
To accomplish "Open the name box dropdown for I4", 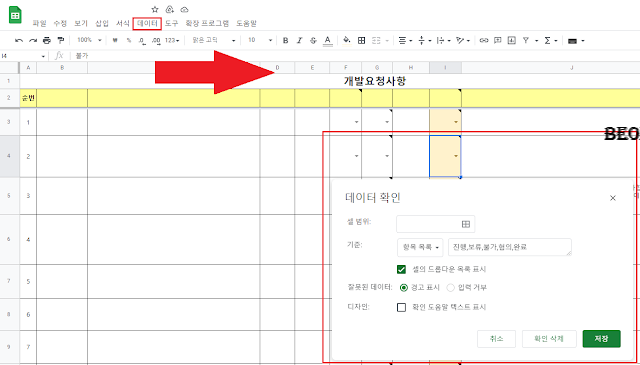I will coord(43,56).
